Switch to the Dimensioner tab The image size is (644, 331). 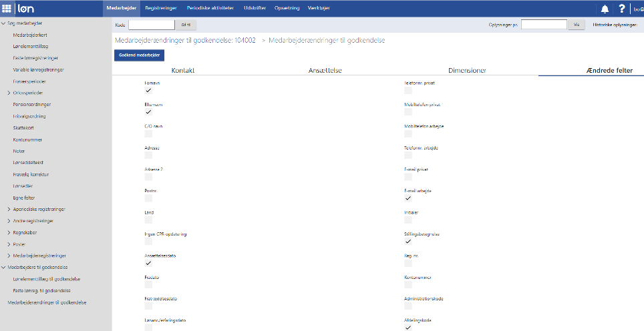pos(467,70)
